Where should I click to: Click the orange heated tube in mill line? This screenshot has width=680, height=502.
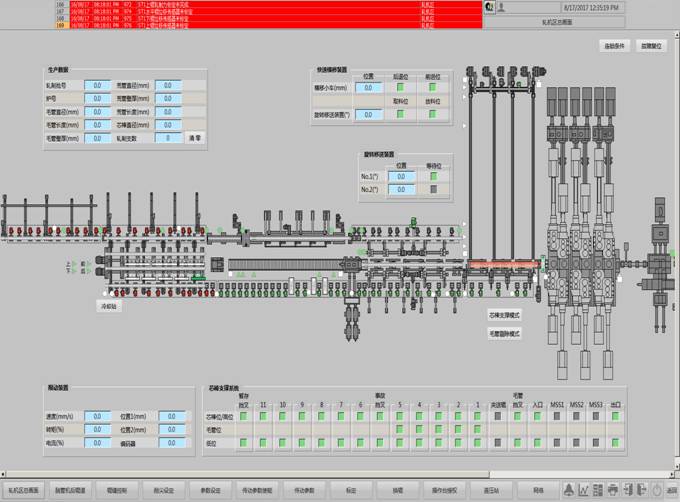(507, 266)
